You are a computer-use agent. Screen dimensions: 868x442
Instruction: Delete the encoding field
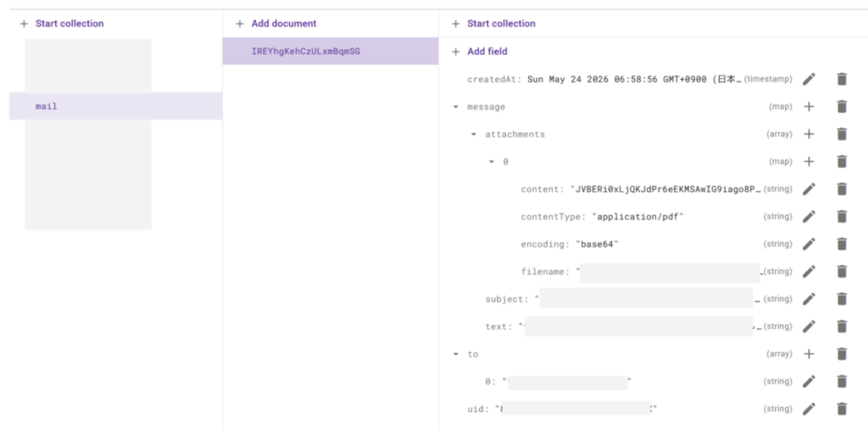[x=842, y=244]
